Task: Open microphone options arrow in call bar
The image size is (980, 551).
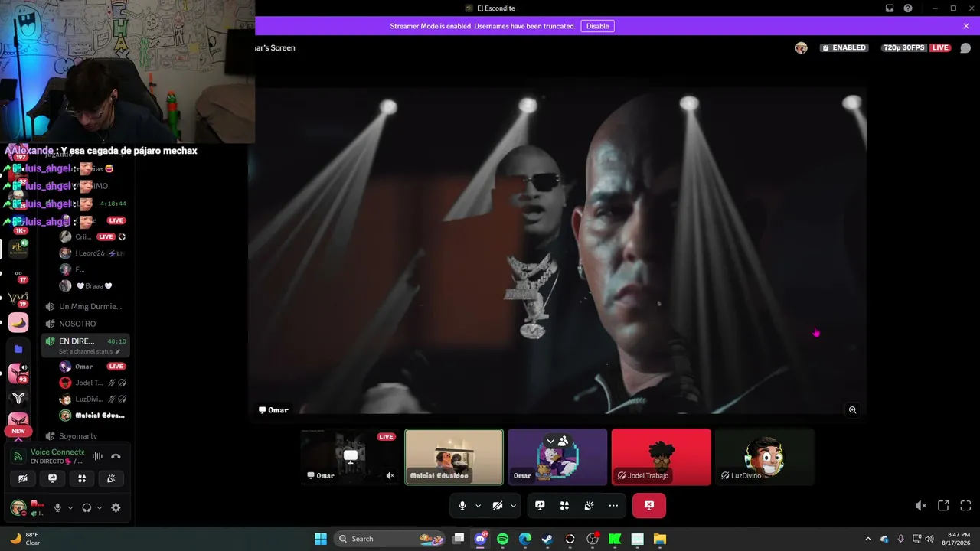Action: 479,506
